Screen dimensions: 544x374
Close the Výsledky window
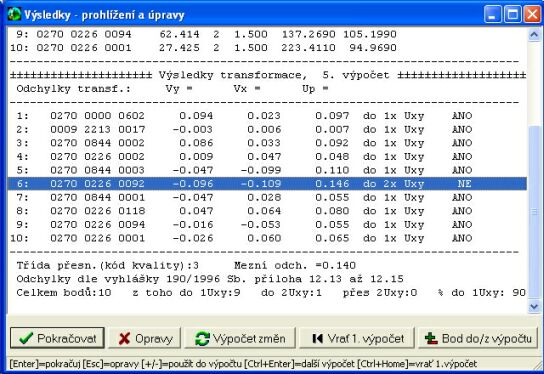point(532,14)
